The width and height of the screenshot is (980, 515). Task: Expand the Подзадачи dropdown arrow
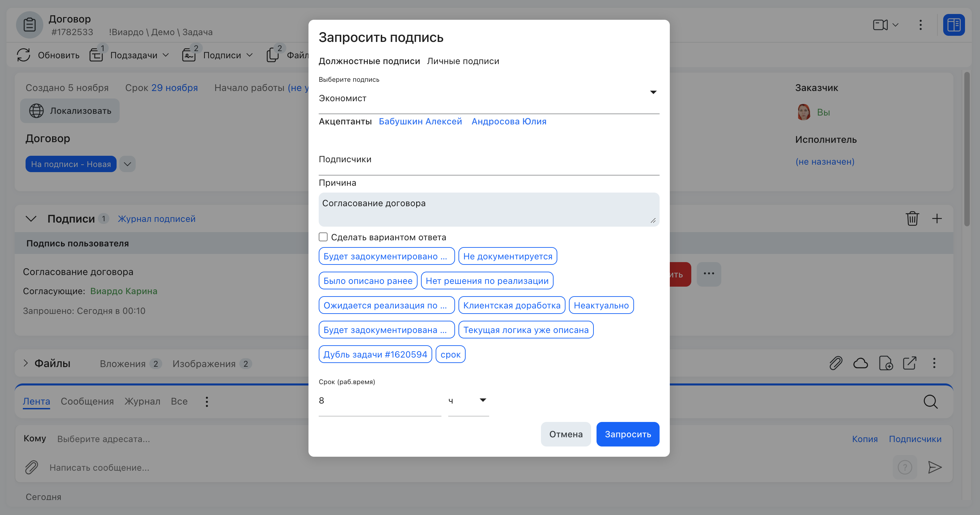click(166, 55)
